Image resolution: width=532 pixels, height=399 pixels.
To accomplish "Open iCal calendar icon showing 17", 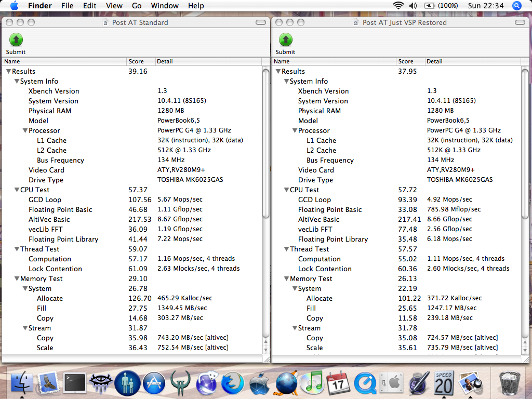I will click(x=338, y=383).
